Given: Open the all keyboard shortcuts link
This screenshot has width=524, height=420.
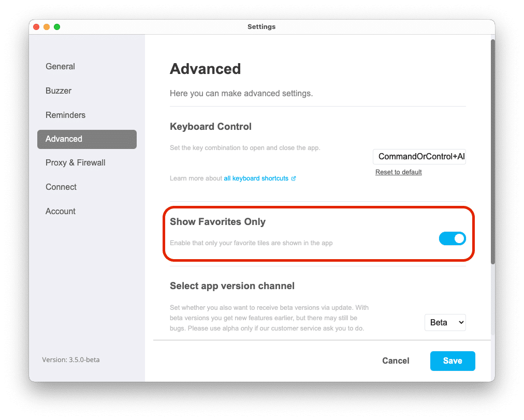Looking at the screenshot, I should click(256, 178).
